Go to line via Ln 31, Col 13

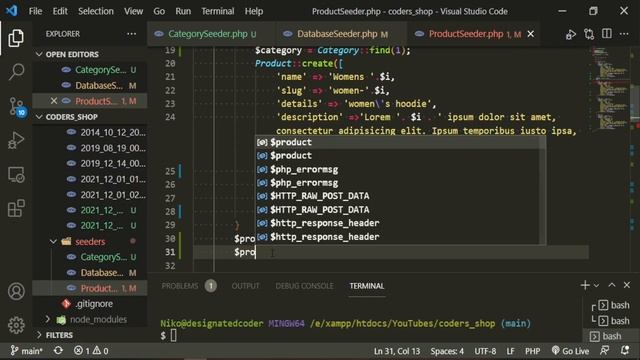[x=397, y=351]
